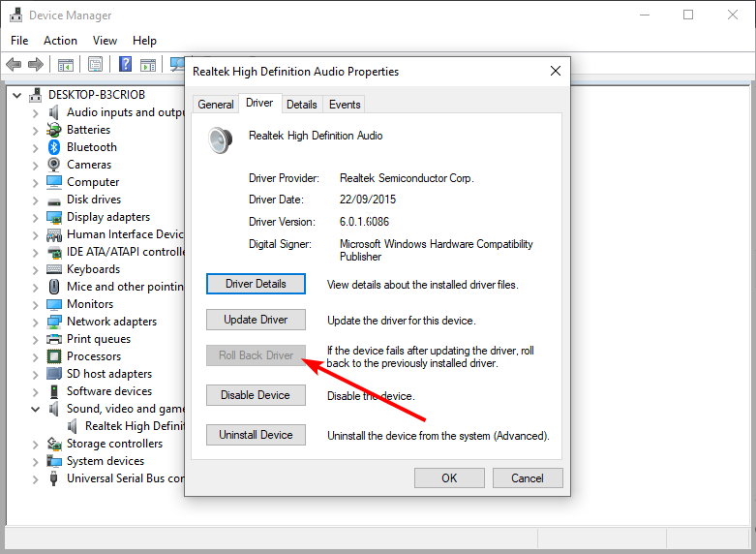Click the Batteries category icon
756x554 pixels.
click(x=54, y=130)
